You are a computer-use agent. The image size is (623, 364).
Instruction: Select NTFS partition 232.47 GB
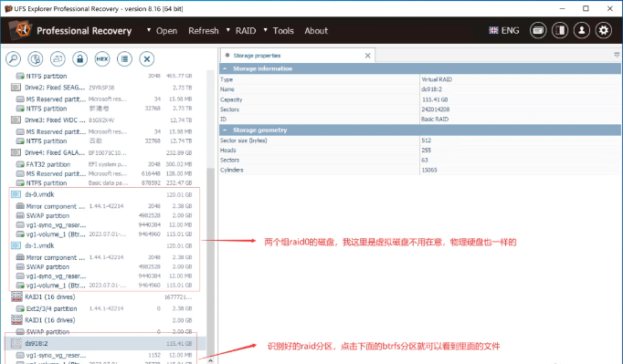(x=104, y=183)
